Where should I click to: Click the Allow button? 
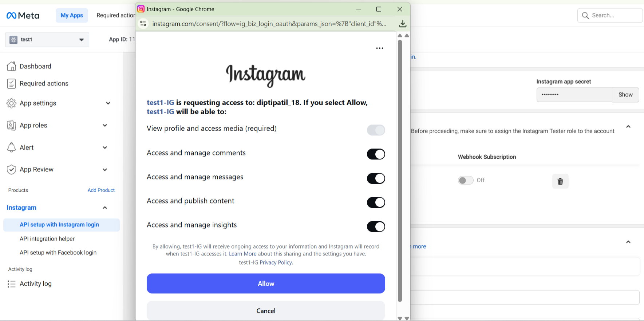click(x=266, y=284)
